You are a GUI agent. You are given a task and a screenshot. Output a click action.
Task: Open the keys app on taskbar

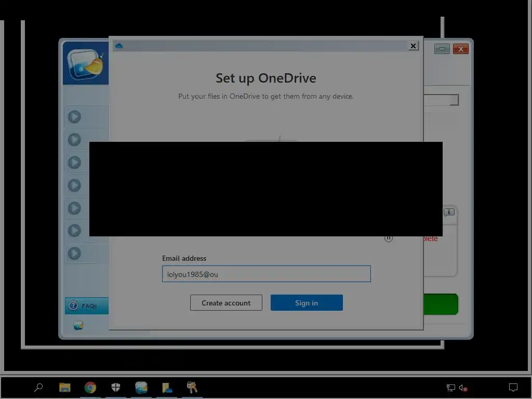(x=192, y=387)
